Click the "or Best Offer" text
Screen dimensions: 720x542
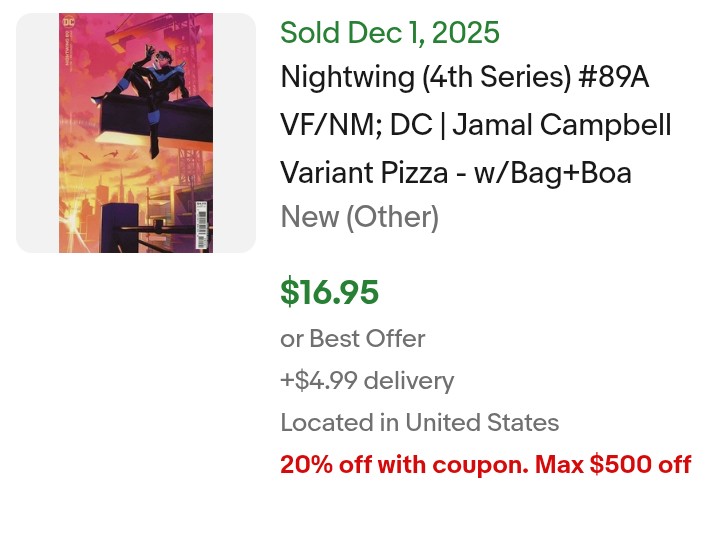click(352, 339)
